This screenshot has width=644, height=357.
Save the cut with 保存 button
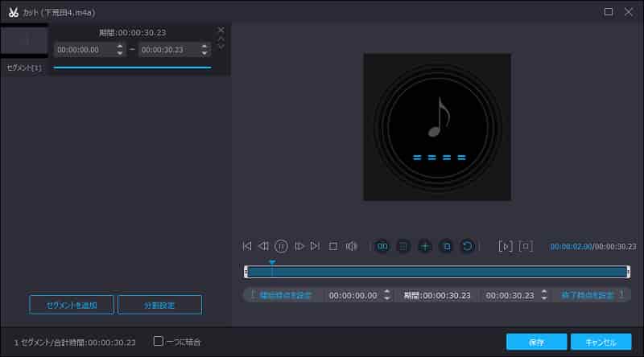click(536, 342)
